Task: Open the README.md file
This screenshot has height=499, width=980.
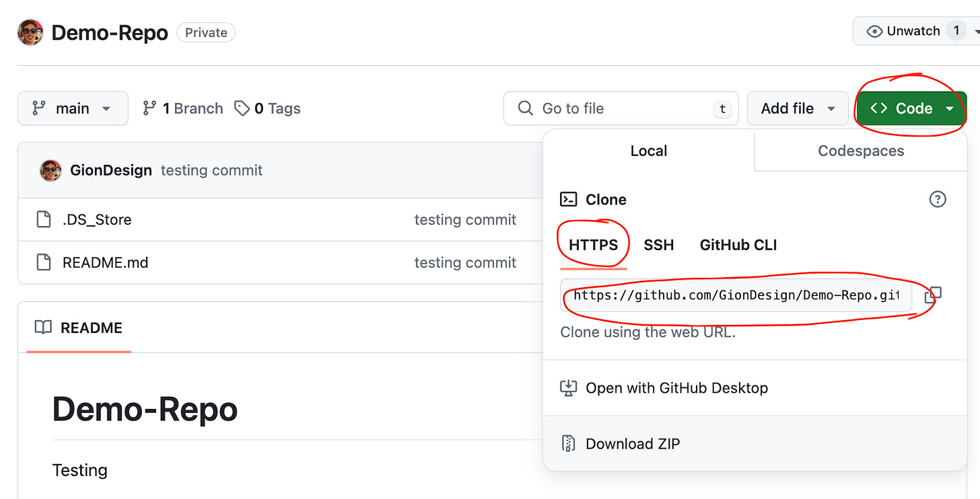Action: click(x=105, y=262)
